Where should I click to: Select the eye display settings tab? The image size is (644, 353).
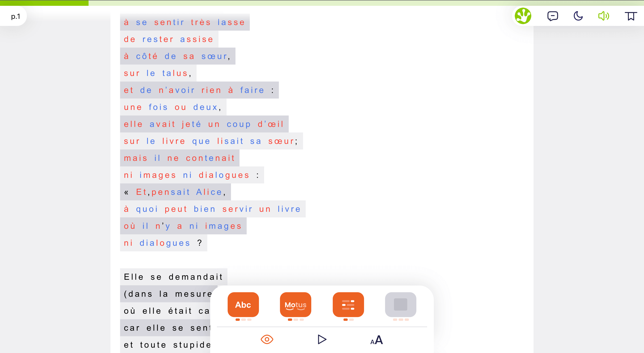(267, 339)
